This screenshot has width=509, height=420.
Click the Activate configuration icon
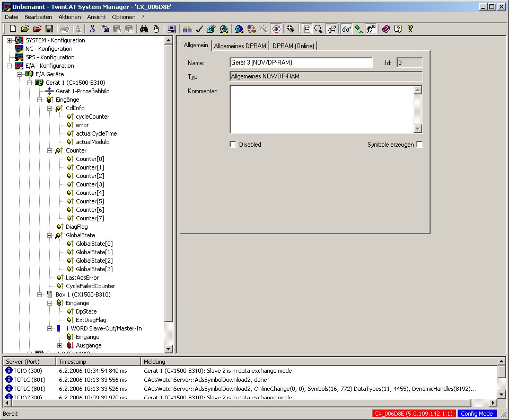212,29
